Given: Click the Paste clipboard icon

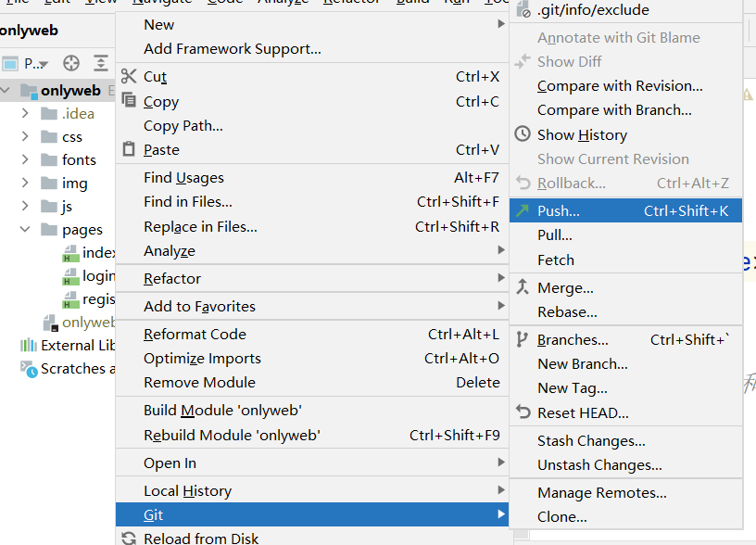Looking at the screenshot, I should tap(129, 149).
